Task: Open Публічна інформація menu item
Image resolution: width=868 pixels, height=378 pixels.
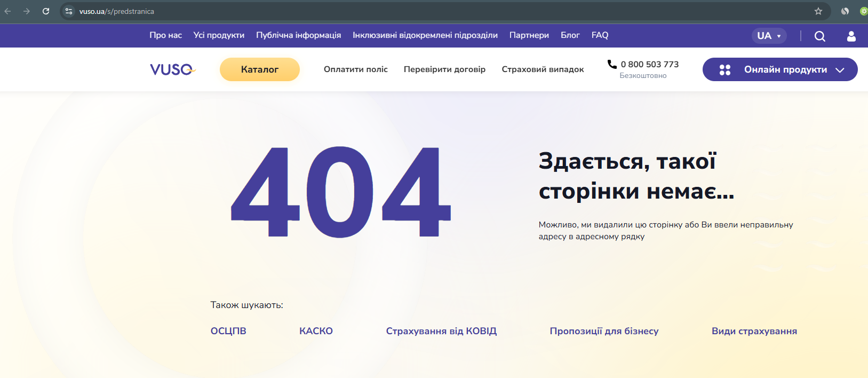Action: pos(299,35)
